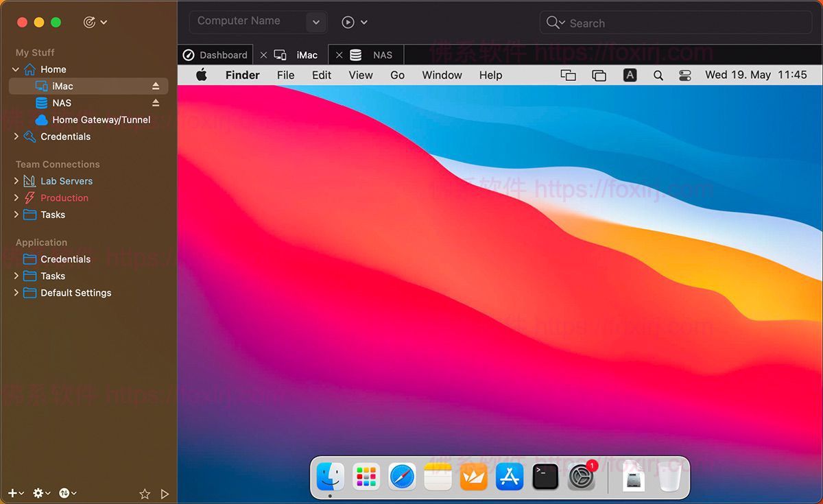Viewport: 823px width, 504px height.
Task: Click the eject symbol next to iMac
Action: pyautogui.click(x=156, y=86)
